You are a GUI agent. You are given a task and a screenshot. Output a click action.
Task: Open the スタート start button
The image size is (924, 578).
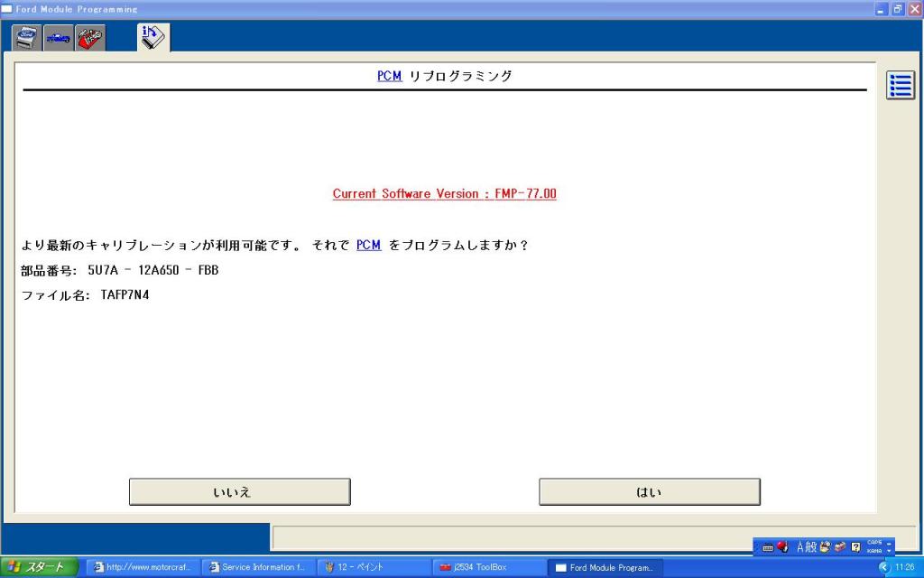click(x=39, y=567)
